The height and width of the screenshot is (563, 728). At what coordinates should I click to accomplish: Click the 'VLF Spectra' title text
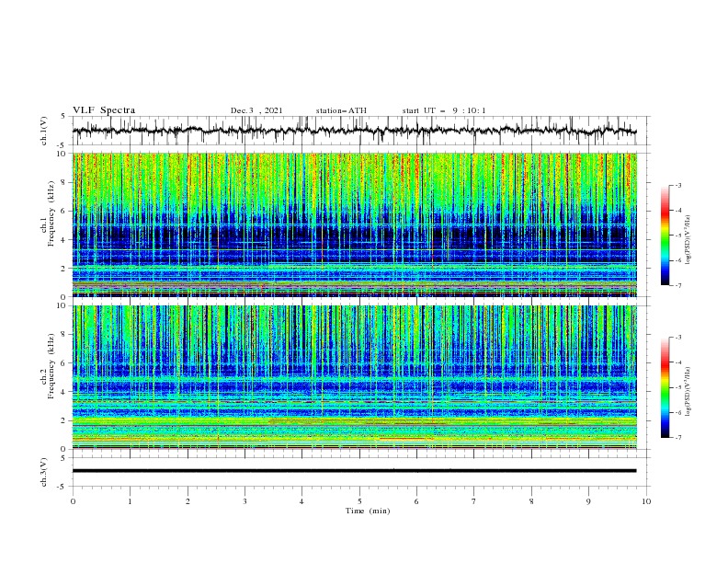click(x=104, y=110)
